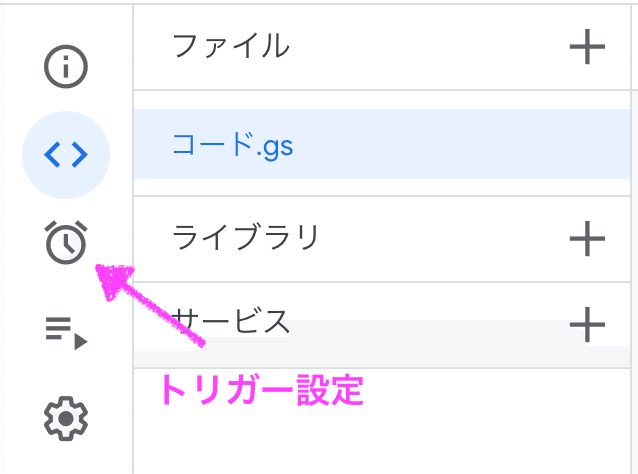Select the コード.gs file
Image resolution: width=638 pixels, height=474 pixels.
pos(232,145)
